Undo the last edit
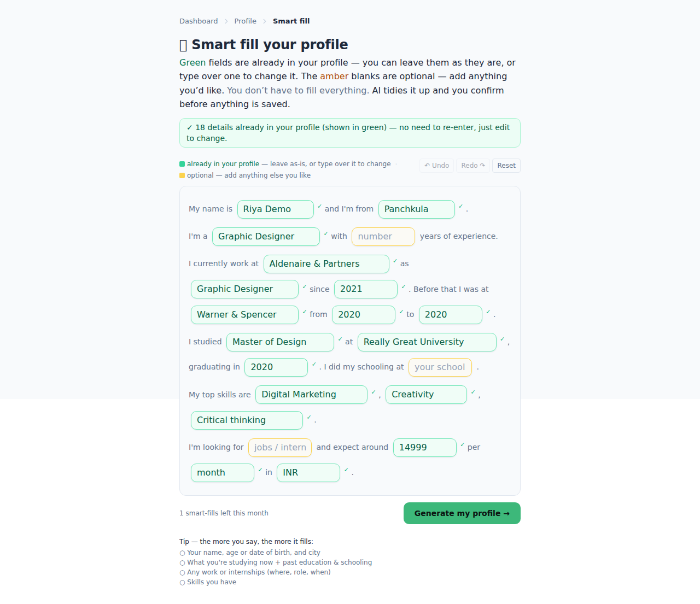 [x=436, y=166]
